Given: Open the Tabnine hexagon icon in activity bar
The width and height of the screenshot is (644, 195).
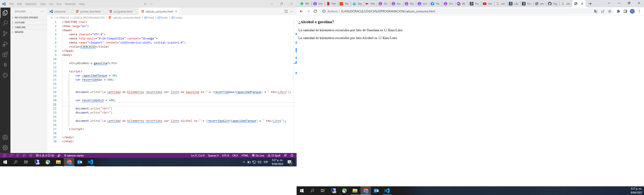Looking at the screenshot, I should 5,75.
